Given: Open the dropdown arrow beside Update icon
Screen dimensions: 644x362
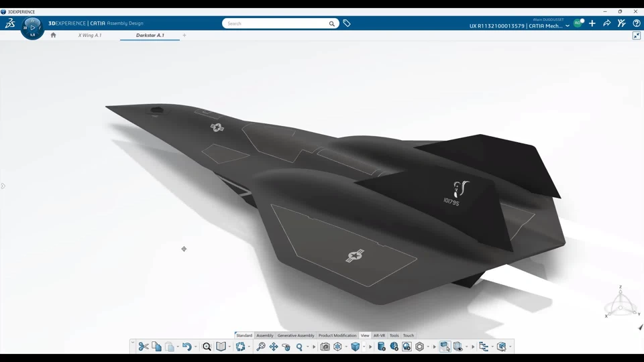Looking at the screenshot, I should pyautogui.click(x=249, y=347).
